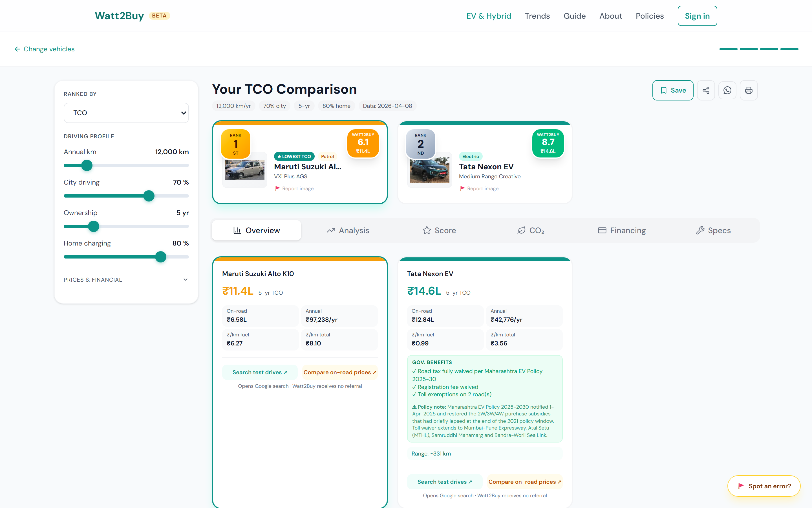Click the Tata Nexon EV thumbnail image
The image size is (812, 508).
click(429, 170)
